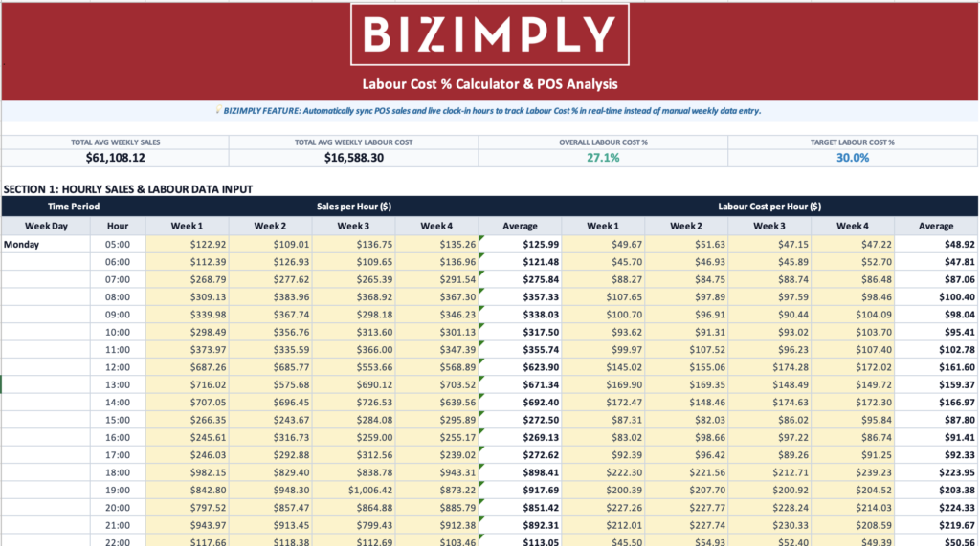Click the Monday row label
This screenshot has height=546, width=980.
[x=46, y=244]
